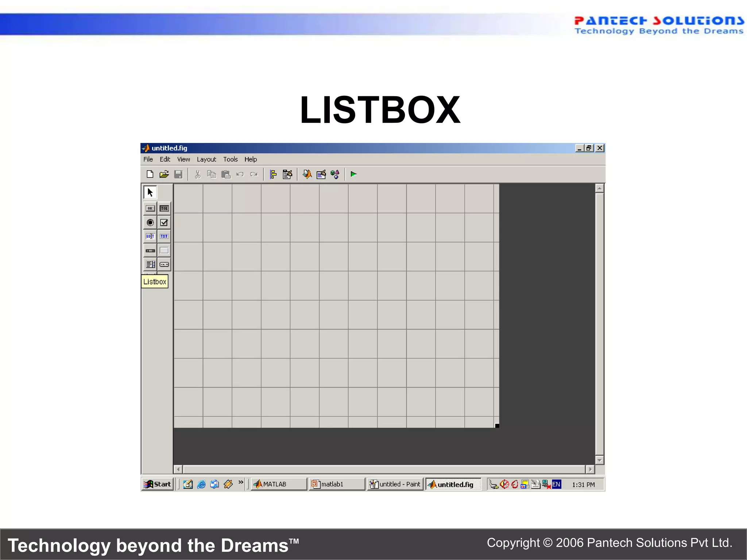Switch to matlab1 taskbar button
This screenshot has width=747, height=560.
point(337,484)
